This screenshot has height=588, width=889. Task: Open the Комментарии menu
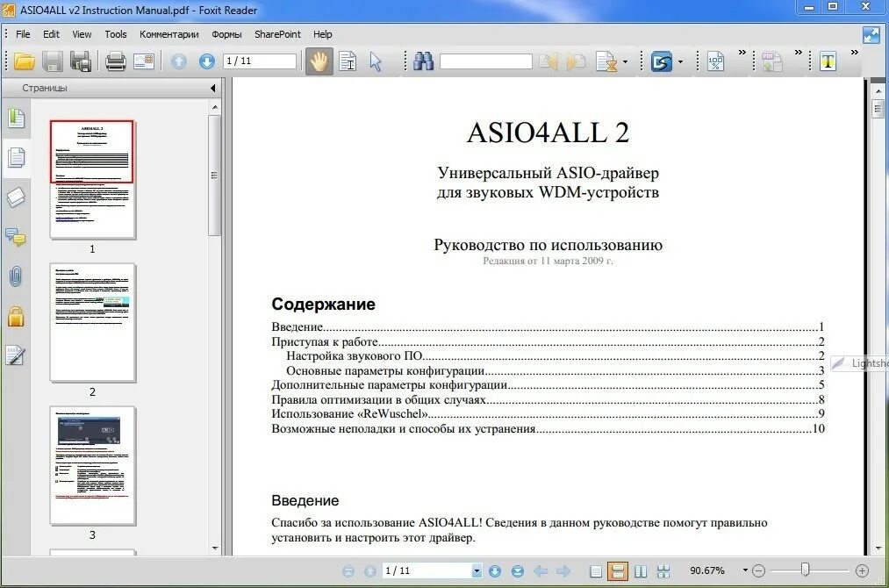click(169, 34)
